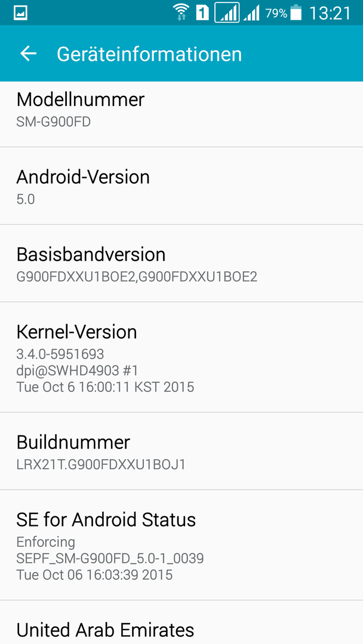Tap the Wi-Fi status icon

pyautogui.click(x=180, y=13)
